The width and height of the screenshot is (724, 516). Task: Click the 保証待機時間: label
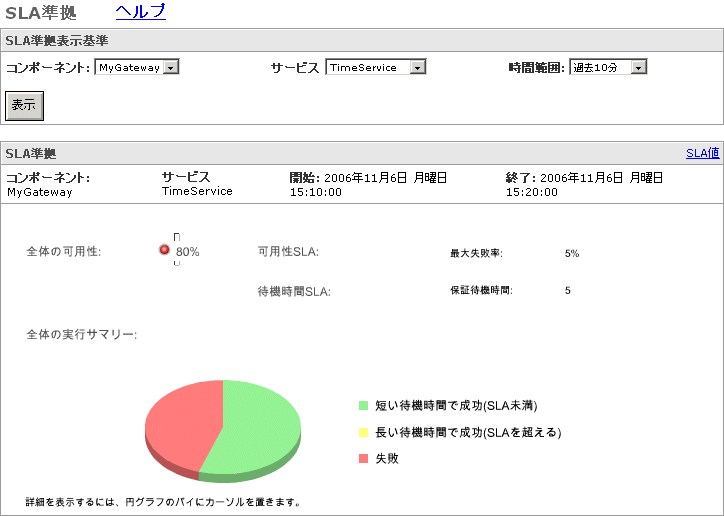click(482, 290)
